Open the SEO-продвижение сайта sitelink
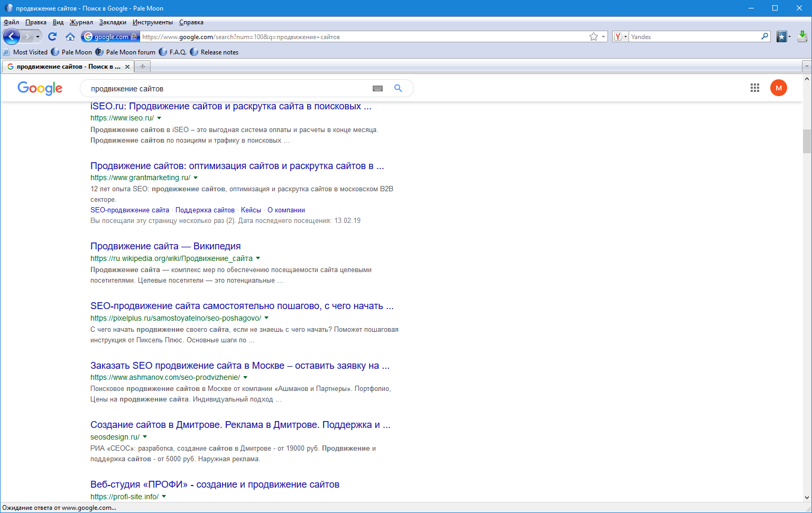This screenshot has width=812, height=513. point(130,210)
